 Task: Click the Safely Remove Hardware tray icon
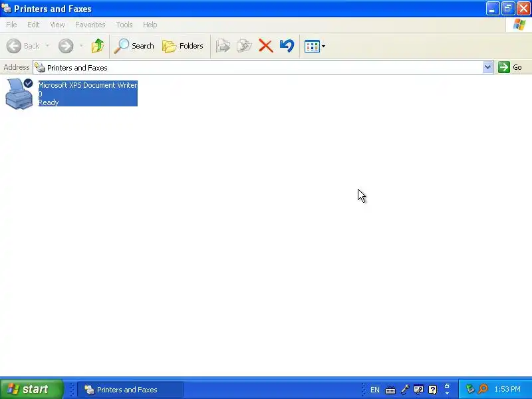[x=470, y=389]
